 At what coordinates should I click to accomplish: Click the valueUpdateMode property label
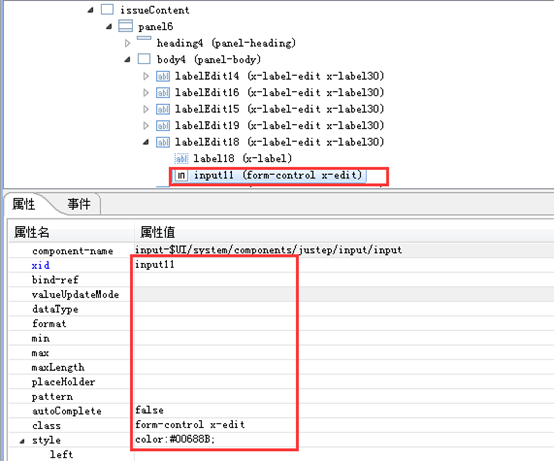75,294
